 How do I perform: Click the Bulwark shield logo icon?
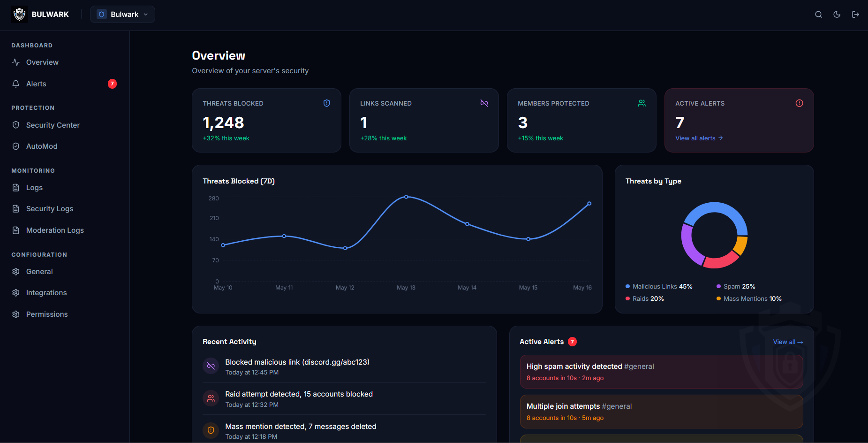19,15
